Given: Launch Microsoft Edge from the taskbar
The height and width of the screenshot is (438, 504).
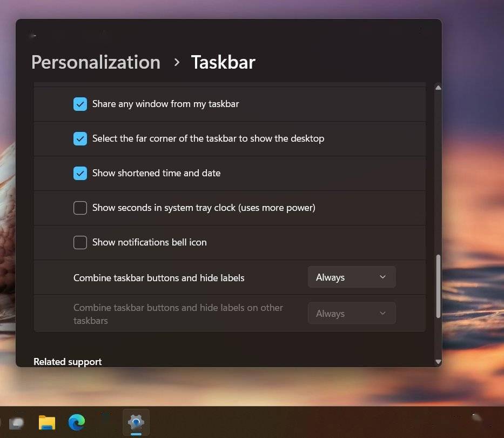Looking at the screenshot, I should pyautogui.click(x=77, y=422).
